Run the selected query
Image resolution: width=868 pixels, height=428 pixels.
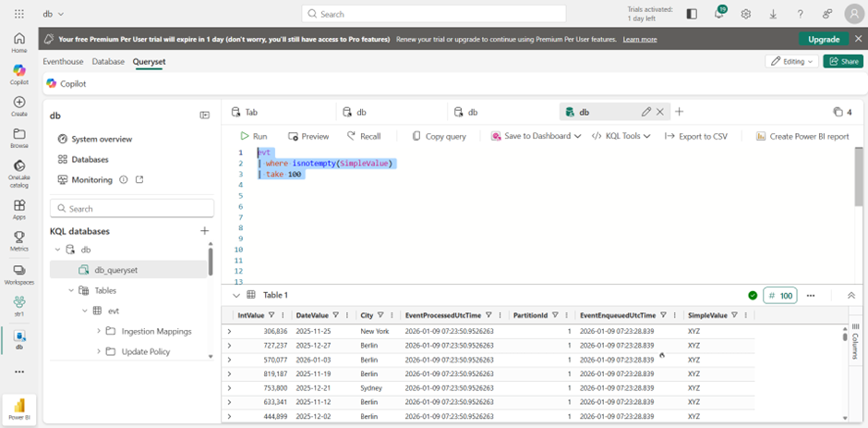pos(253,136)
